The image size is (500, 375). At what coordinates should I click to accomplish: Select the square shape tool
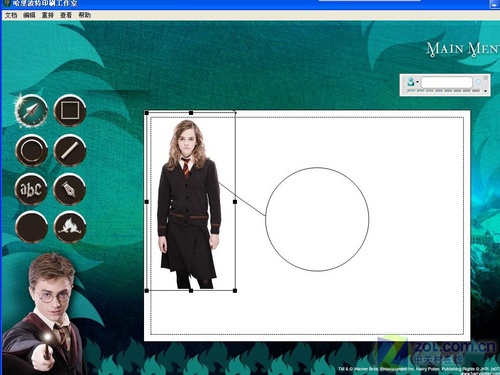coord(70,111)
